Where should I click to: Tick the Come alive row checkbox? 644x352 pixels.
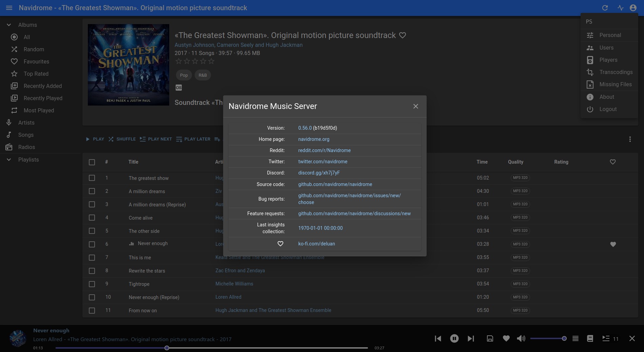[x=92, y=218]
